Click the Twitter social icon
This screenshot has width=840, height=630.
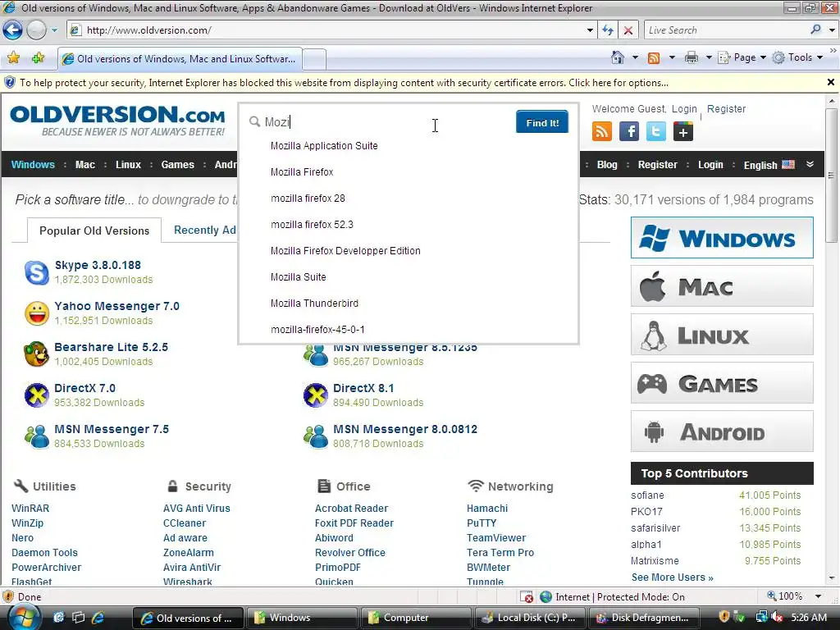pos(655,131)
